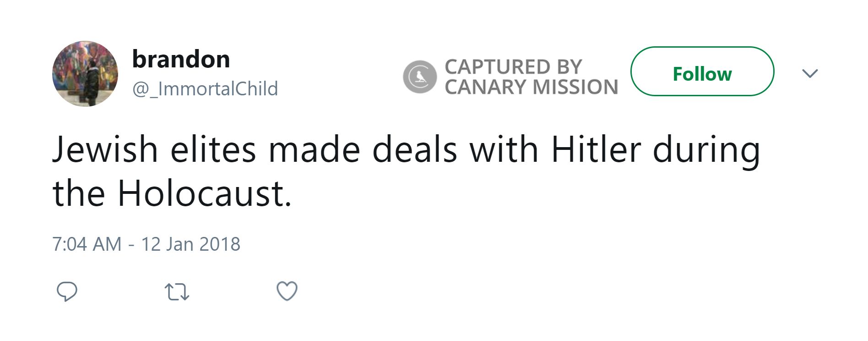Click the CANARY MISSION watermark text
The height and width of the screenshot is (341, 868).
click(x=531, y=87)
